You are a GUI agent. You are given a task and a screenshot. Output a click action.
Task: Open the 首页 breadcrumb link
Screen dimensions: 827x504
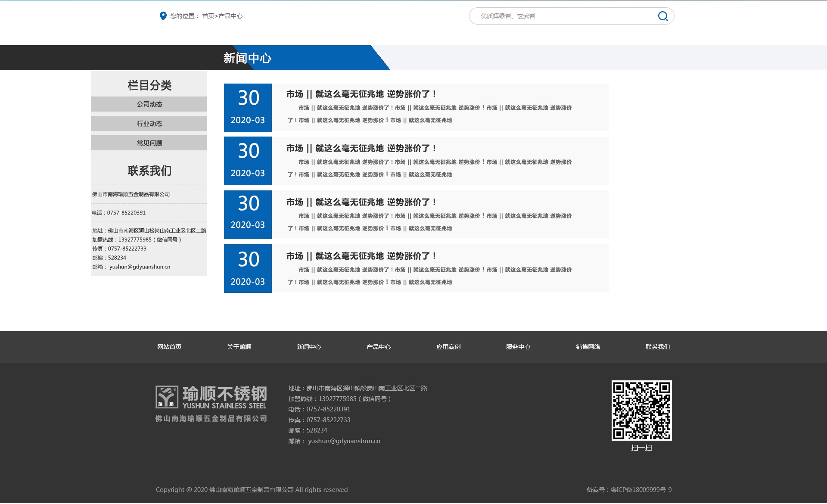tap(208, 16)
